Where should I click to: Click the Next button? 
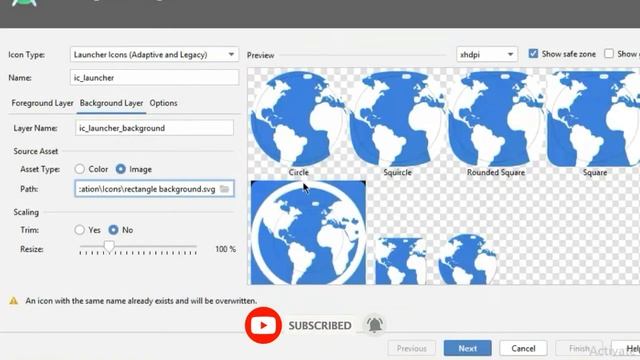467,348
